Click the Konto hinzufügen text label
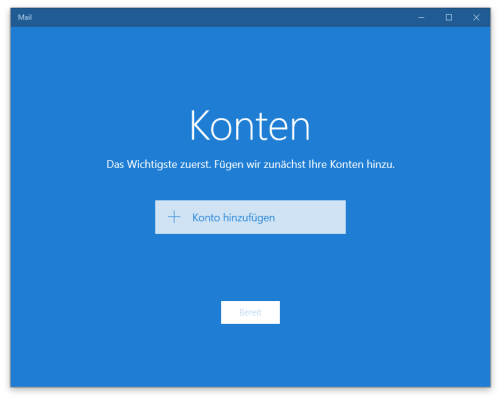The height and width of the screenshot is (400, 501). click(234, 218)
